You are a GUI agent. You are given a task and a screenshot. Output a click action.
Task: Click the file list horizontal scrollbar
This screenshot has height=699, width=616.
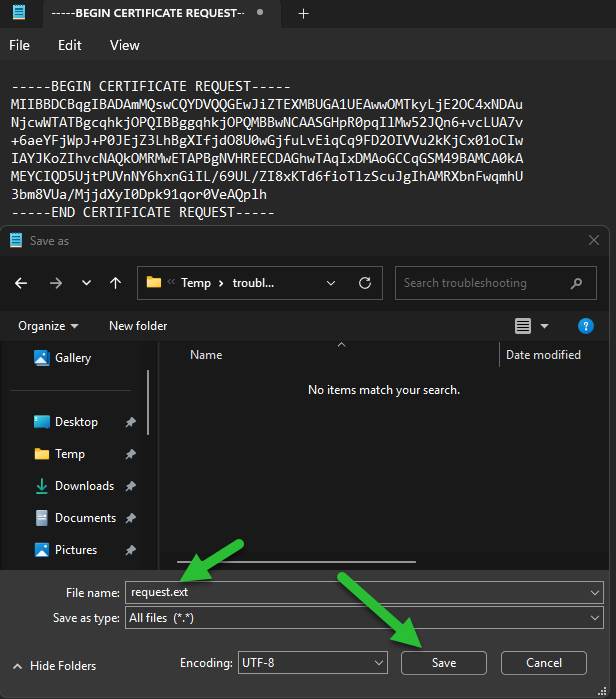coord(296,562)
